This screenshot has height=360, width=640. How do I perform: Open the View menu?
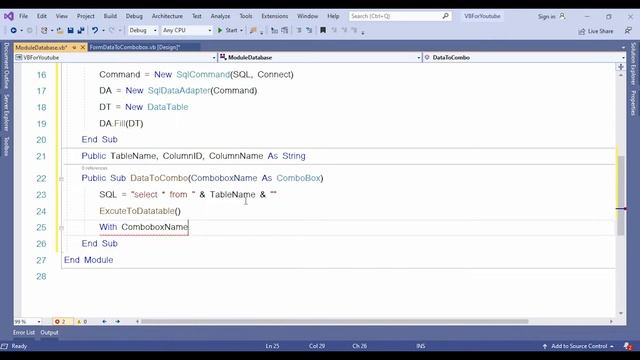tap(62, 16)
